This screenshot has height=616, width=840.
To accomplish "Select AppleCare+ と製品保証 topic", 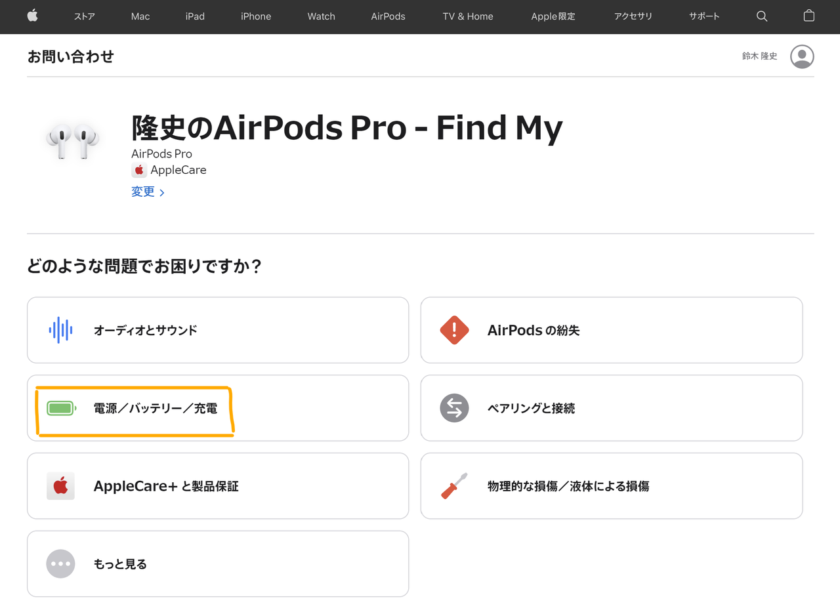I will (218, 486).
